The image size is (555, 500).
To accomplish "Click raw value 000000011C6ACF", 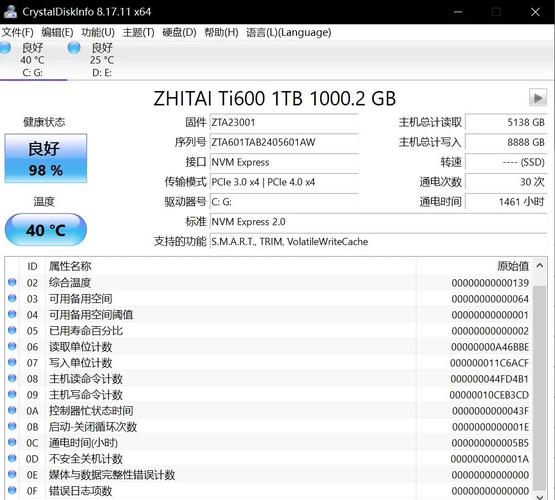I will click(489, 363).
